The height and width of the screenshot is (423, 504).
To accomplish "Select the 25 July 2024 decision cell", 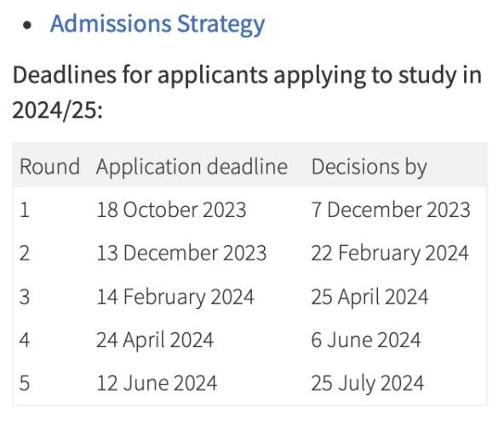I will (368, 383).
